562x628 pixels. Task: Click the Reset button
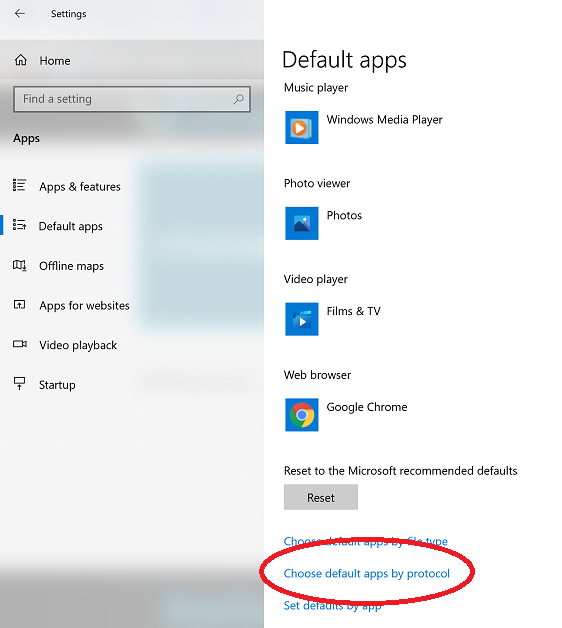click(320, 497)
